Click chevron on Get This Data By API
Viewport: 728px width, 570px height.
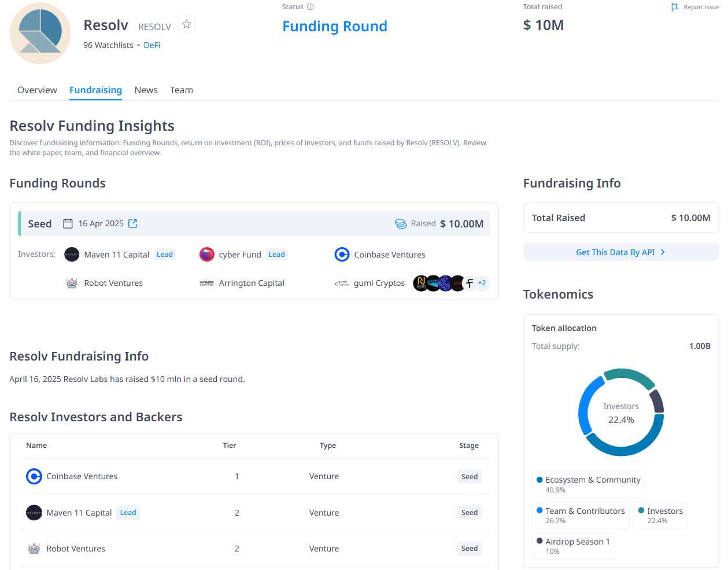(x=663, y=252)
